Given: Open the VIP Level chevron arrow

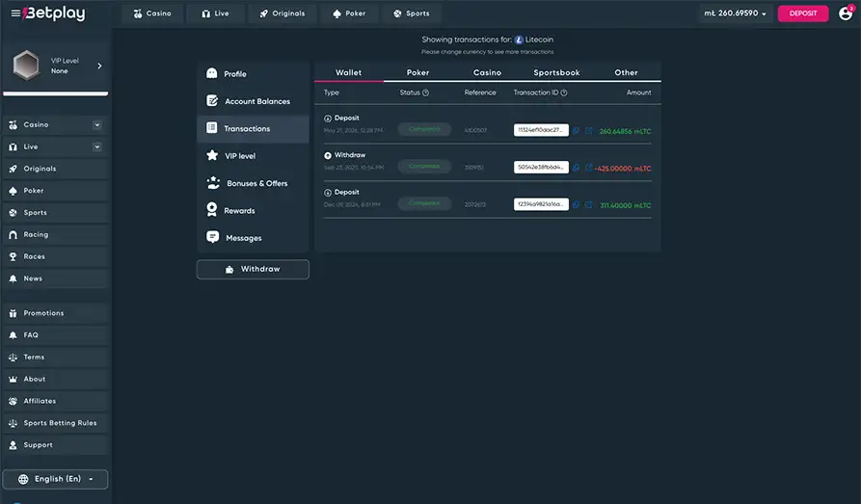Looking at the screenshot, I should (x=99, y=66).
